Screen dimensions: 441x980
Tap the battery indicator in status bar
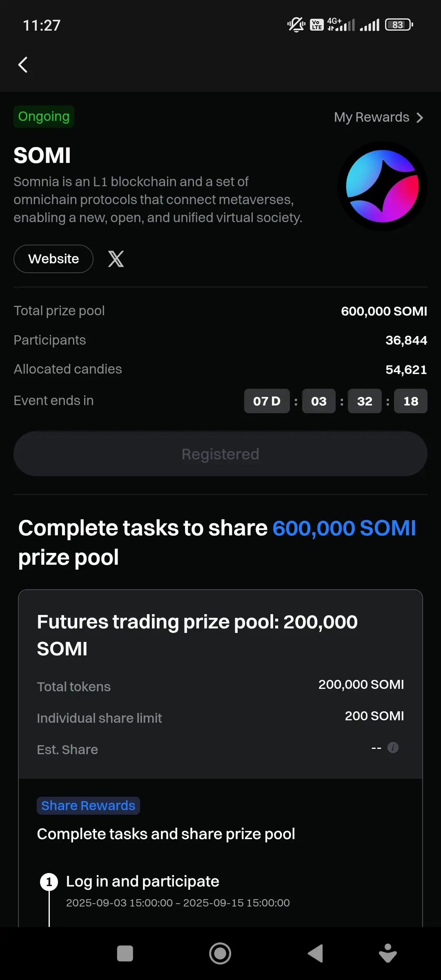click(399, 25)
